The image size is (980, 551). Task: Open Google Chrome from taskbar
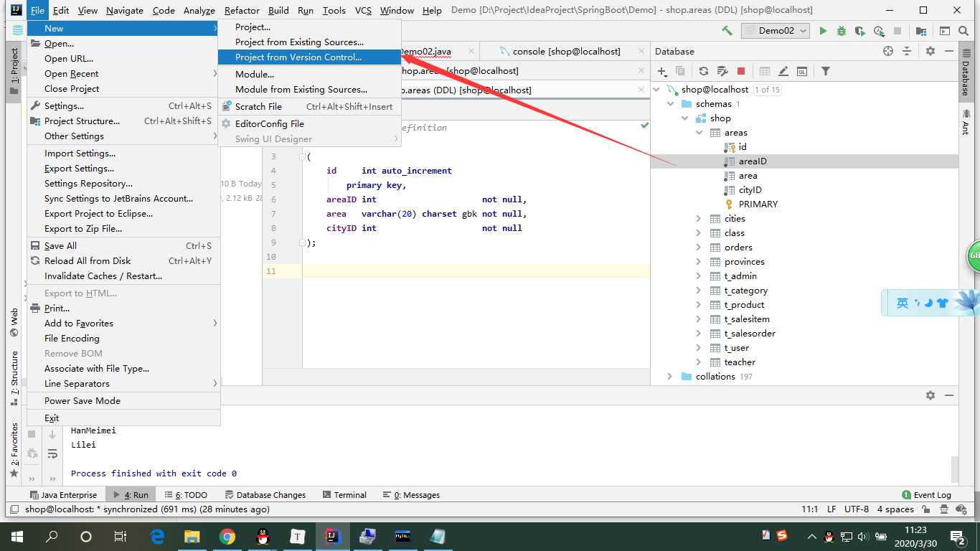tap(227, 536)
